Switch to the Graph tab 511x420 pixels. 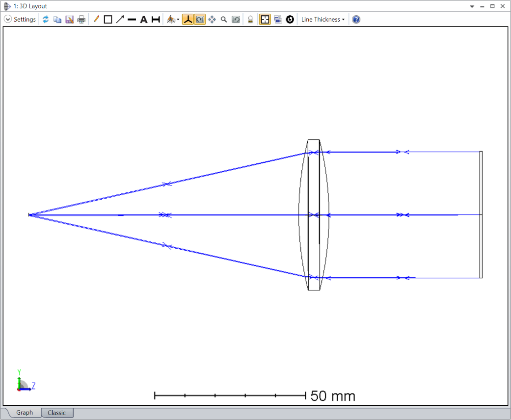pyautogui.click(x=25, y=413)
